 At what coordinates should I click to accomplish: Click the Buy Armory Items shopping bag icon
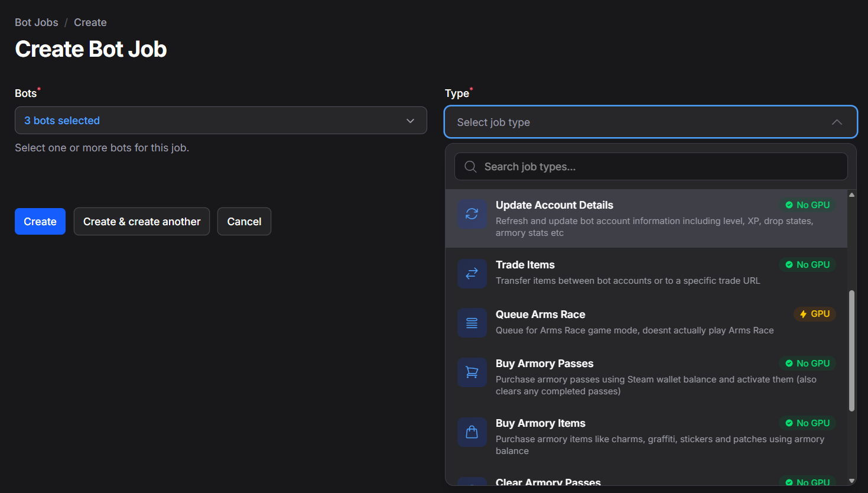[472, 432]
